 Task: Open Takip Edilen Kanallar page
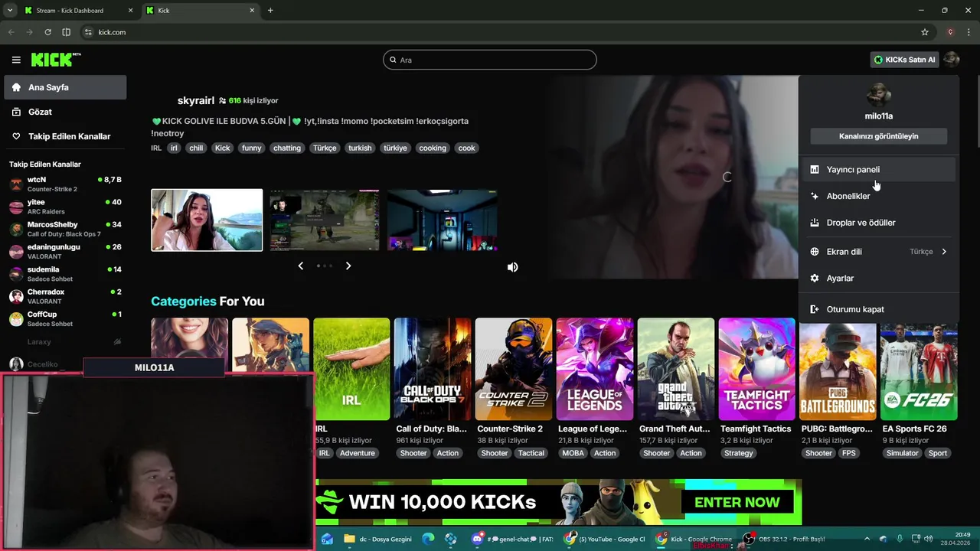pos(65,136)
